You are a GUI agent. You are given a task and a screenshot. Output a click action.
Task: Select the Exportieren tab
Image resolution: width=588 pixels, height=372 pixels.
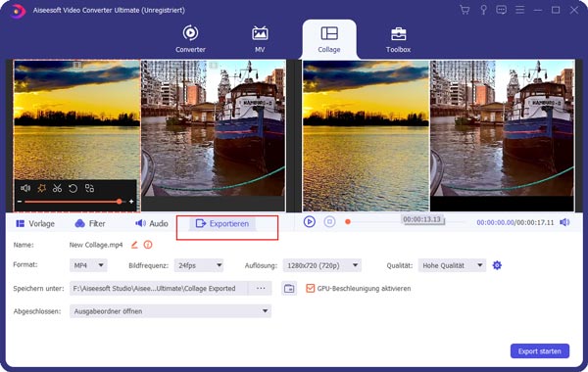click(x=222, y=223)
